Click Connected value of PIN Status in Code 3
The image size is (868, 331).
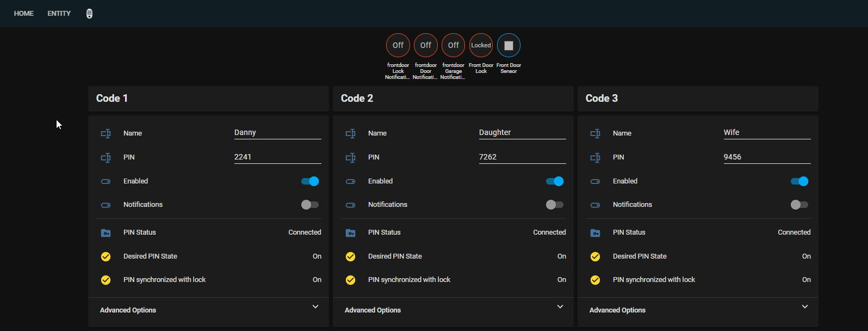[794, 232]
